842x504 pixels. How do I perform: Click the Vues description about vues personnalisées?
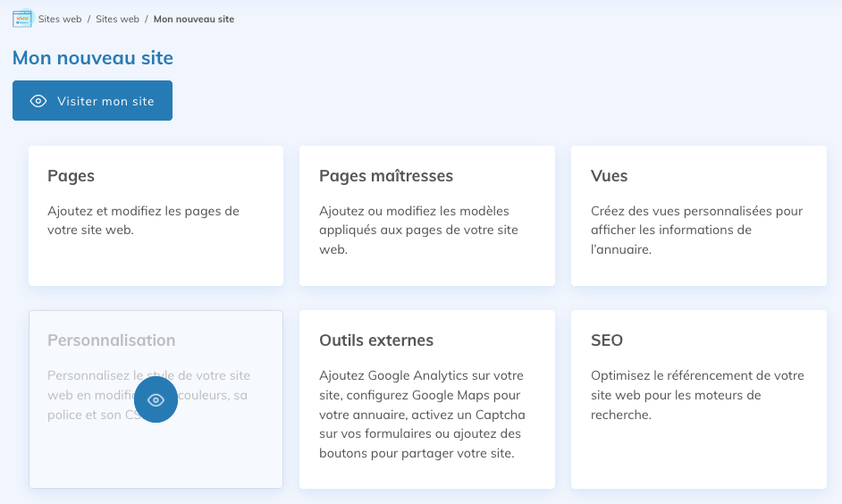click(x=696, y=230)
